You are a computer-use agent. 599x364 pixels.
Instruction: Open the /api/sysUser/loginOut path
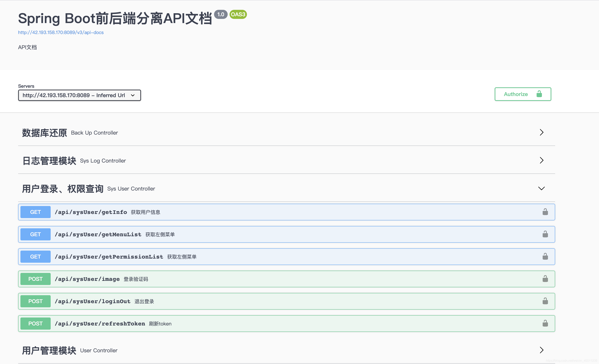click(x=93, y=301)
